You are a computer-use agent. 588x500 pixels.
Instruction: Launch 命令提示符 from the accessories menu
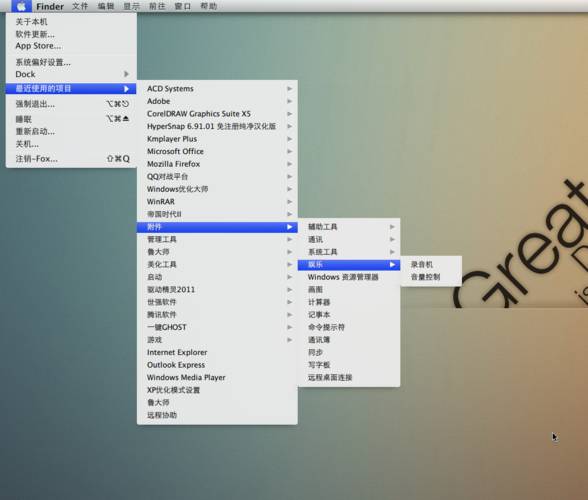click(349, 327)
